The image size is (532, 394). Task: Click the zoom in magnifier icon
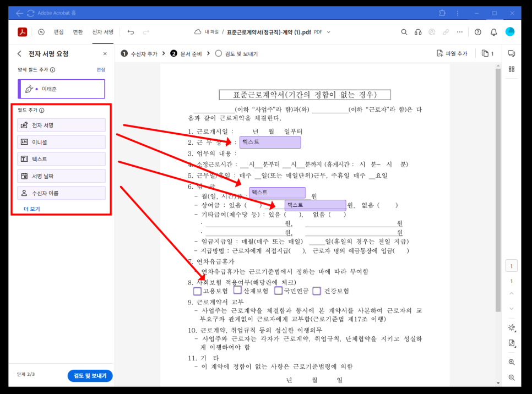(512, 362)
